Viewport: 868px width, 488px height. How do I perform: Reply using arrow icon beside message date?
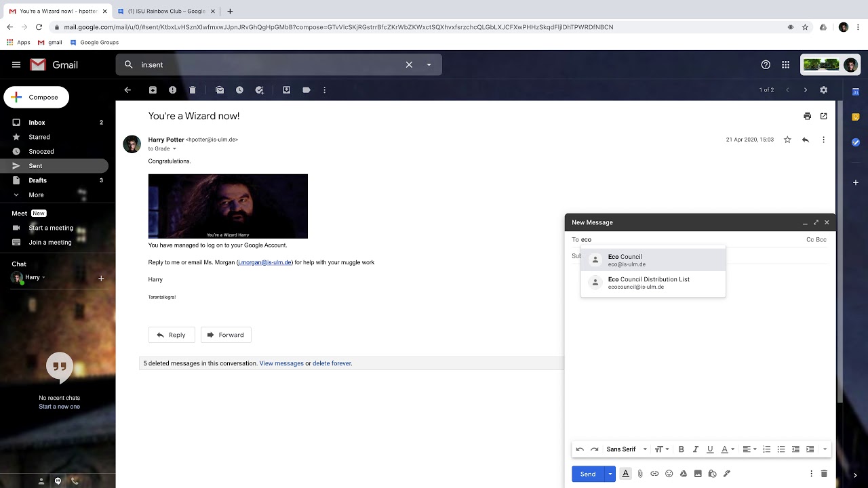[805, 140]
